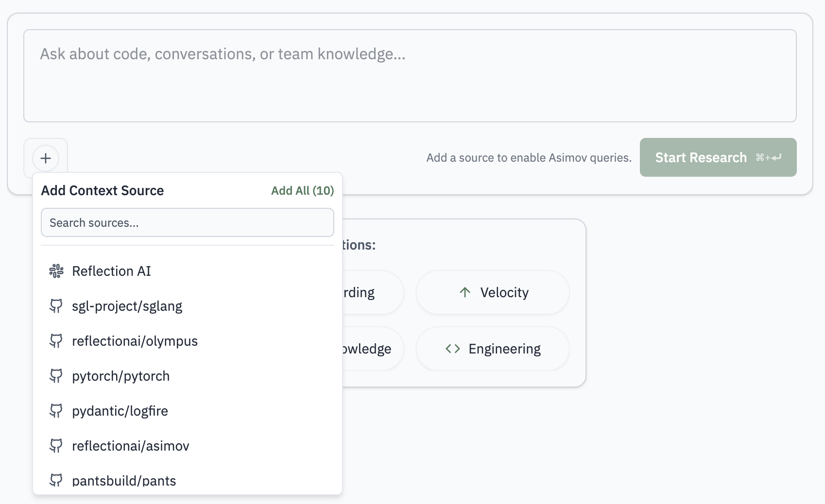
Task: Choose the Velocity suggestion chip
Action: coord(493,292)
